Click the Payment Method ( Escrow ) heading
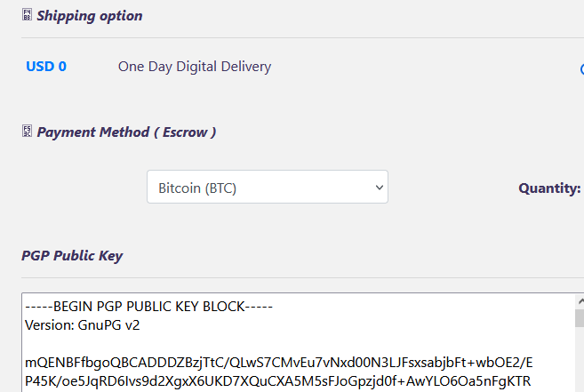The image size is (584, 392). (x=126, y=132)
